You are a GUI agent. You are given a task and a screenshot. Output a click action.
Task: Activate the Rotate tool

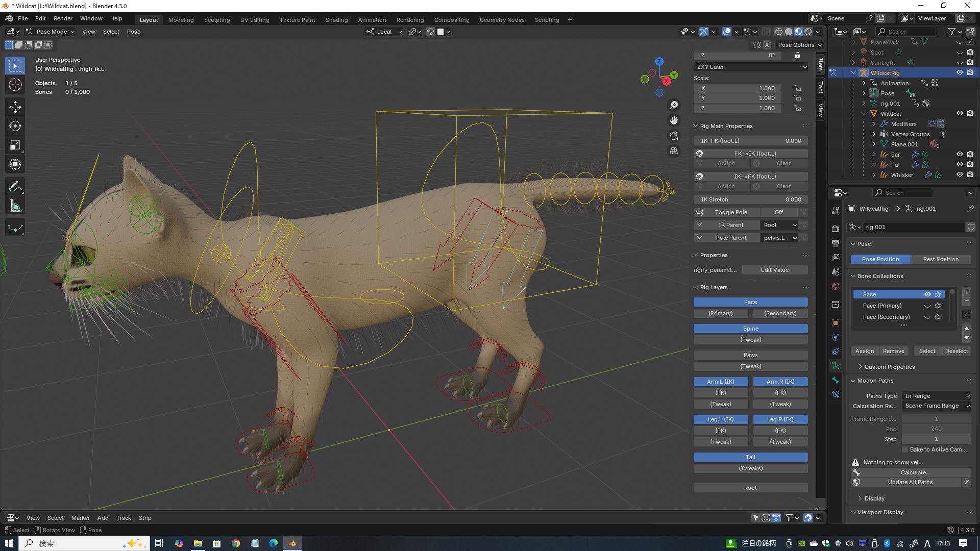coord(15,126)
